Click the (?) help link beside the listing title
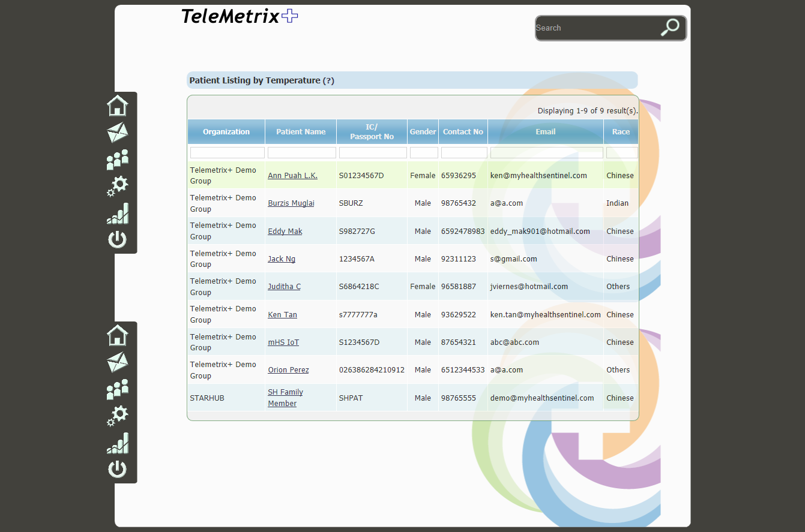This screenshot has height=532, width=805. point(328,80)
